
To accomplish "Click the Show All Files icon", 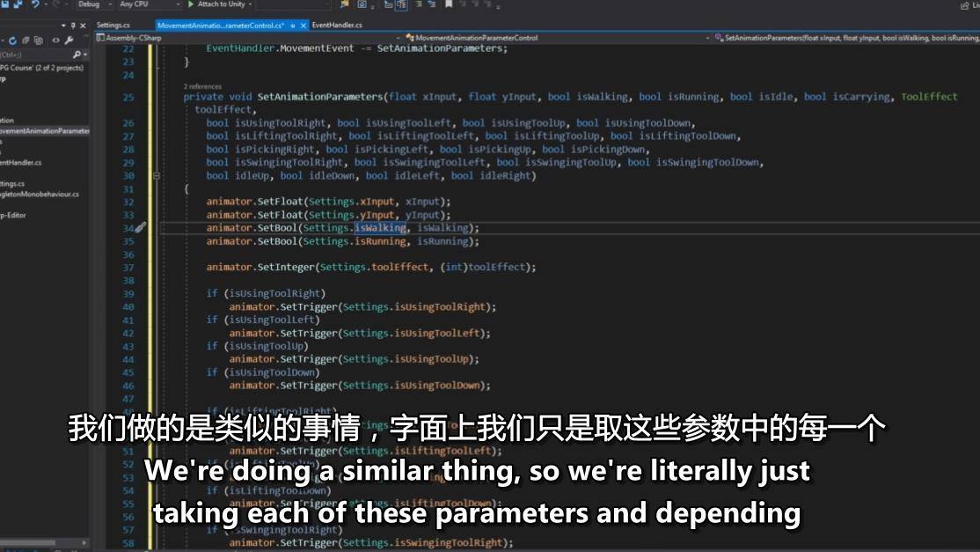I will point(39,40).
